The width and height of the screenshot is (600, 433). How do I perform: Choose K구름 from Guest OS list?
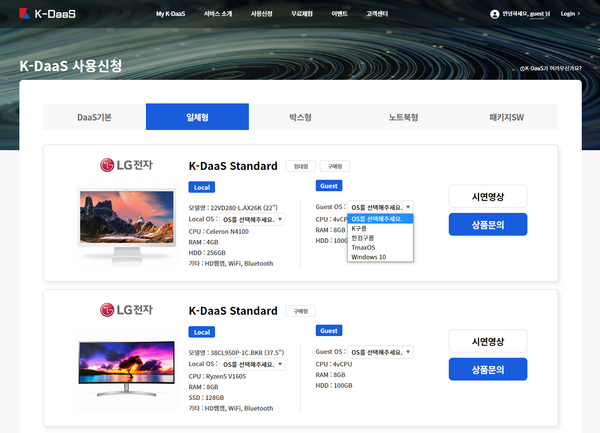coord(380,228)
